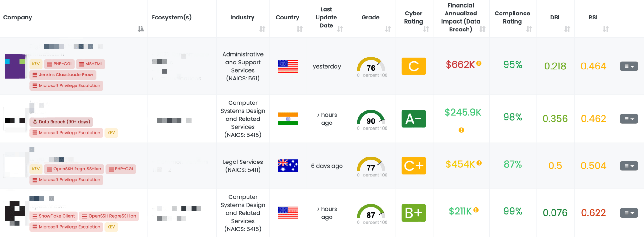Click warning icon beside $662K impact
The width and height of the screenshot is (644, 237).
[x=479, y=63]
